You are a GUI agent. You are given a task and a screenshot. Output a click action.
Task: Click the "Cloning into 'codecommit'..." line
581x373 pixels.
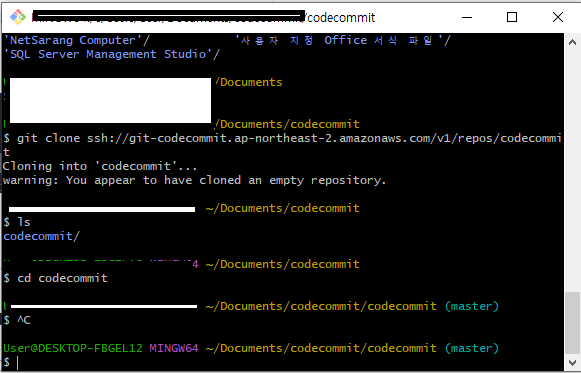[x=100, y=166]
